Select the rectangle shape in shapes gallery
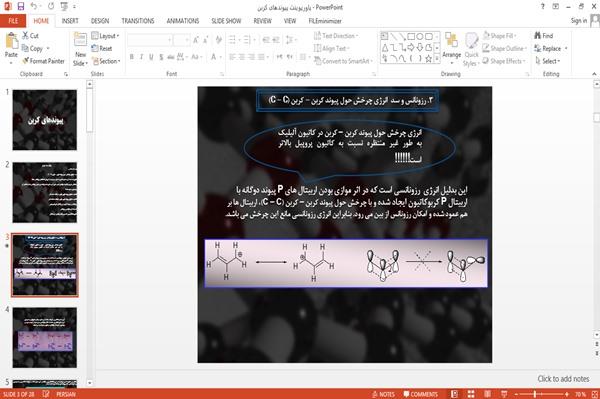The height and width of the screenshot is (399, 600). pyautogui.click(x=411, y=37)
